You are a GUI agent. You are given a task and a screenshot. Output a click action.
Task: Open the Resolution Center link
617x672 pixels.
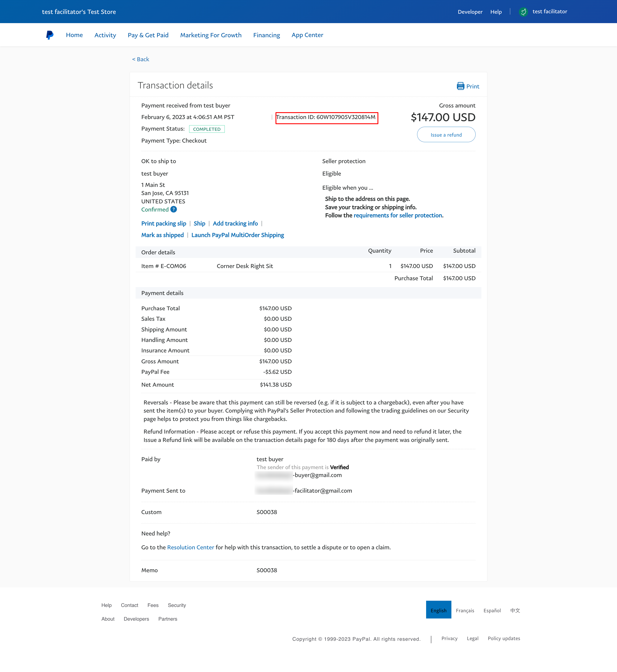[190, 547]
